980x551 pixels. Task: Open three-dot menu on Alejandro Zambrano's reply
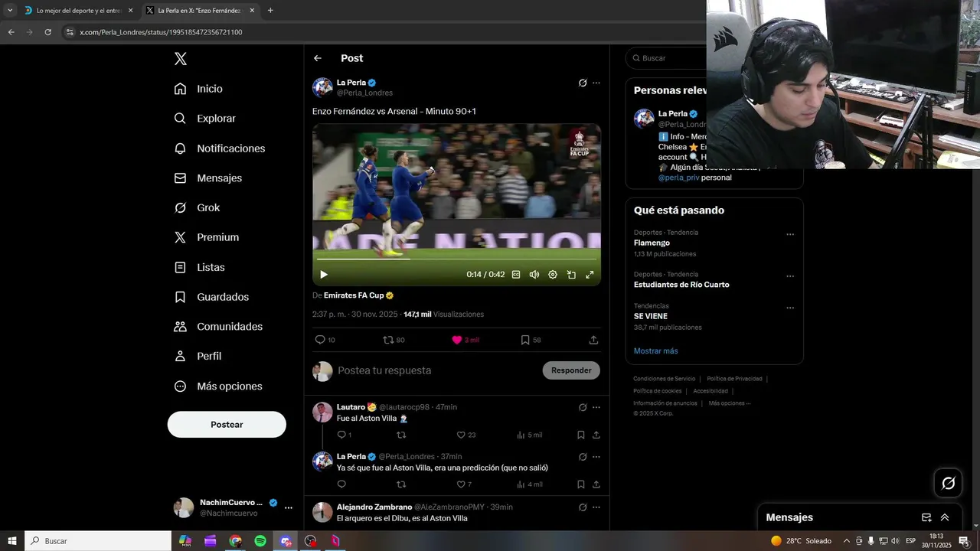[x=596, y=507]
